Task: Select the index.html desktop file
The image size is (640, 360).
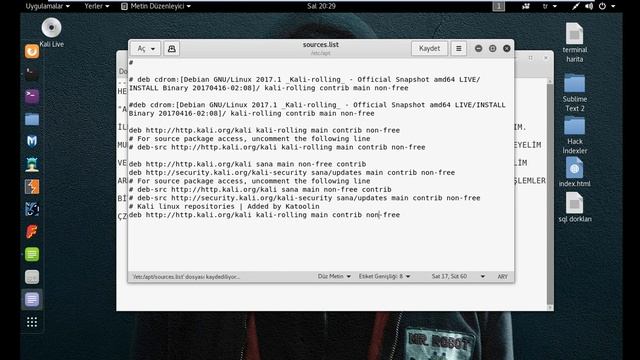Action: pyautogui.click(x=575, y=173)
